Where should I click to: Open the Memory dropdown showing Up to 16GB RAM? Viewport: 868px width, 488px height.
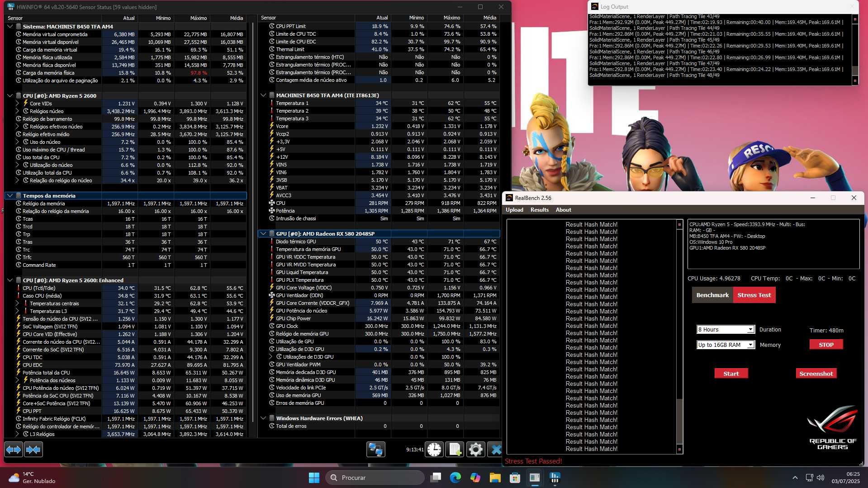(726, 345)
